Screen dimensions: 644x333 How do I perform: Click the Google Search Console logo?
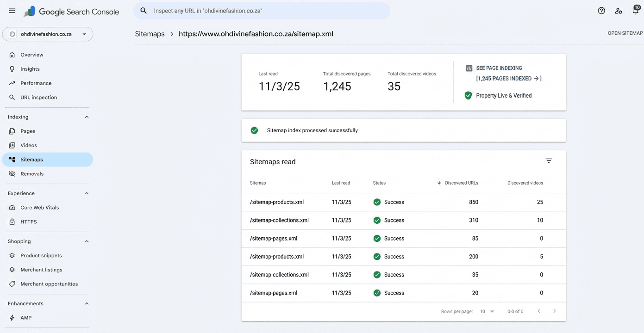(x=72, y=12)
